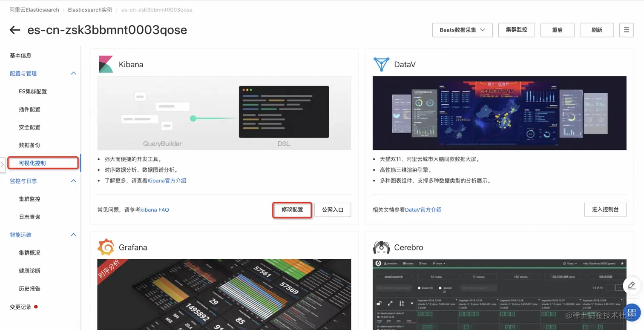The width and height of the screenshot is (644, 330).
Task: Select 插件配置 menu item
Action: coord(29,109)
